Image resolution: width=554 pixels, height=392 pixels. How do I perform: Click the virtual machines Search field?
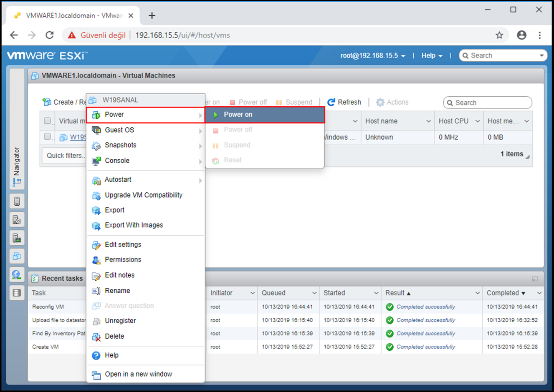tap(488, 103)
